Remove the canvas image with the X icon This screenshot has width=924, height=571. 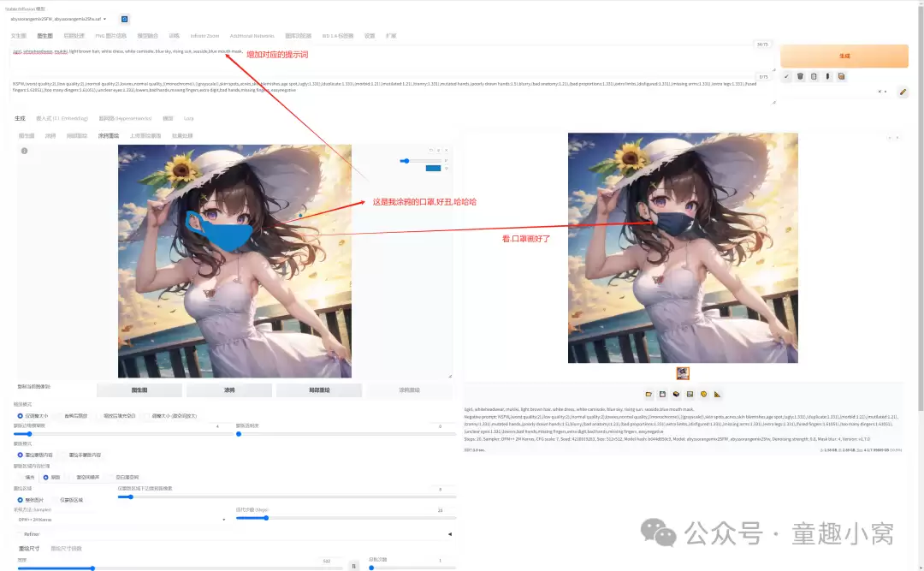point(446,151)
